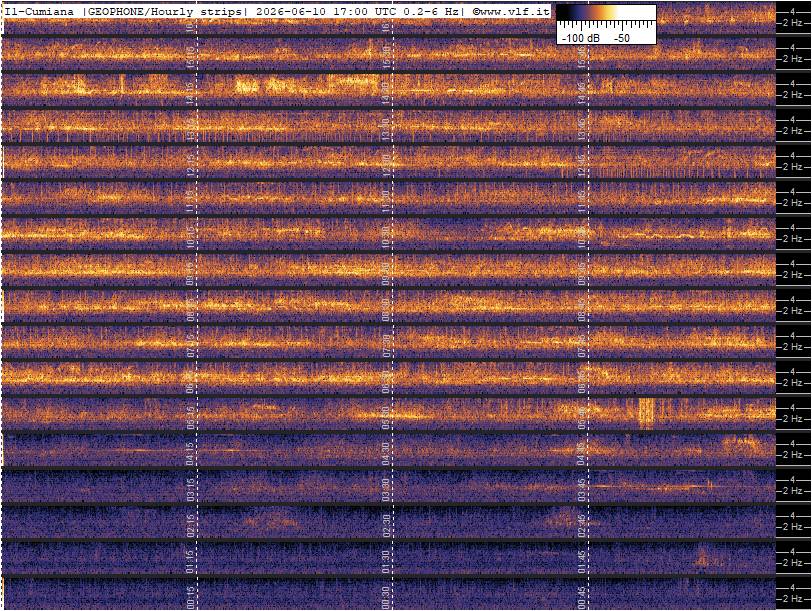The width and height of the screenshot is (812, 611).
Task: Click the 07:30 time label
Action: 386,346
